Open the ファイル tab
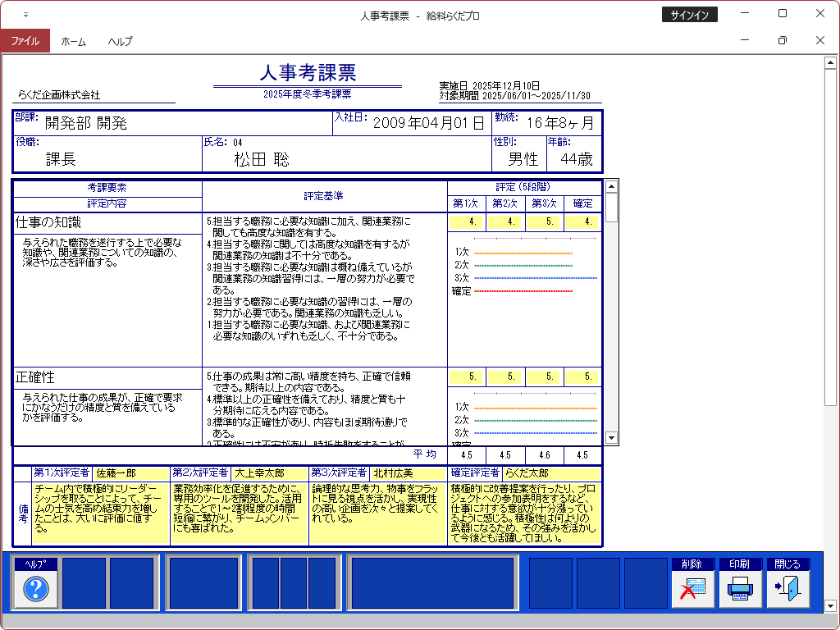Image resolution: width=840 pixels, height=630 pixels. [x=25, y=41]
